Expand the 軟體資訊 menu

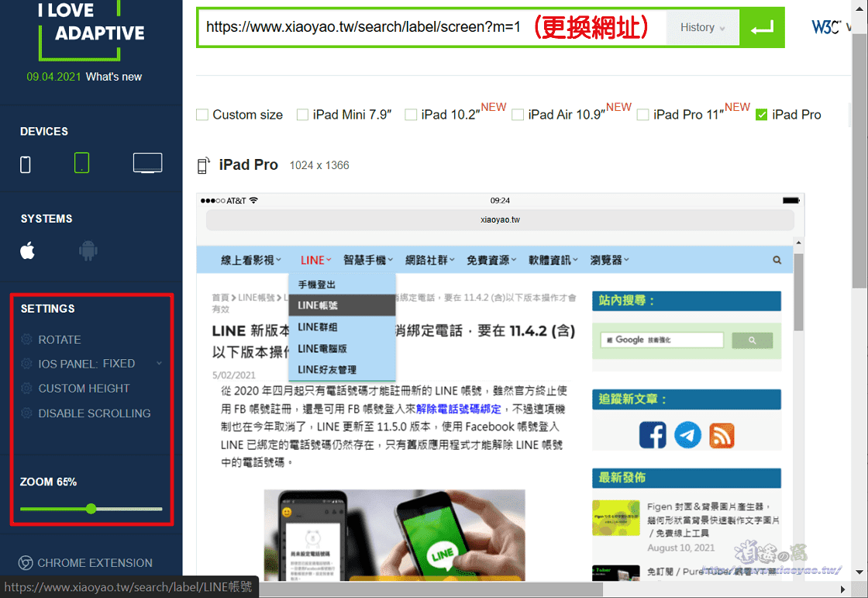[553, 260]
